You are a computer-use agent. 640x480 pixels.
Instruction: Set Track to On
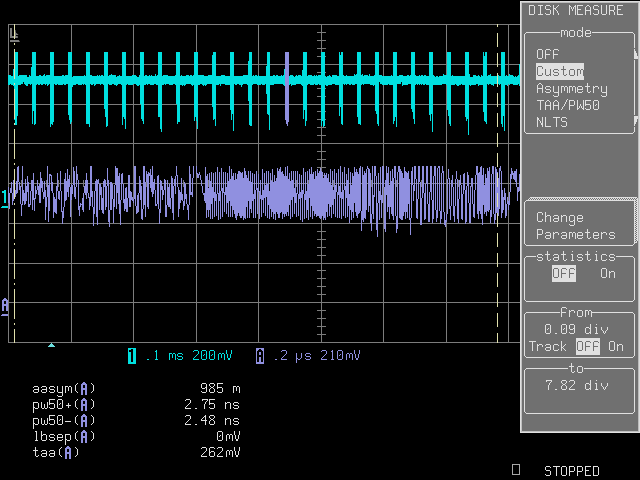(616, 346)
